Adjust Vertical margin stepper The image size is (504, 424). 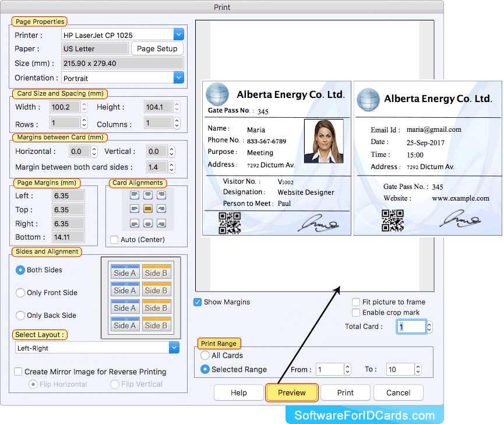[172, 151]
